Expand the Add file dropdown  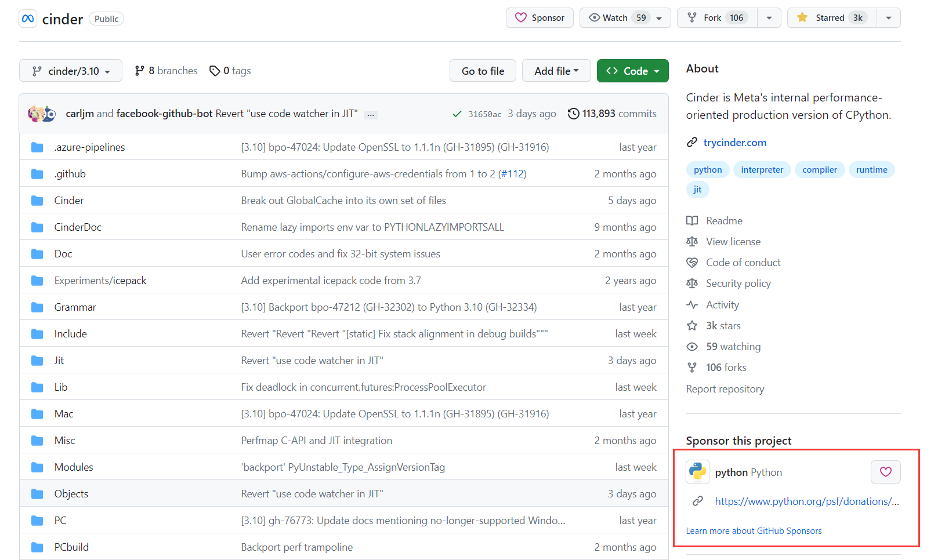(556, 71)
